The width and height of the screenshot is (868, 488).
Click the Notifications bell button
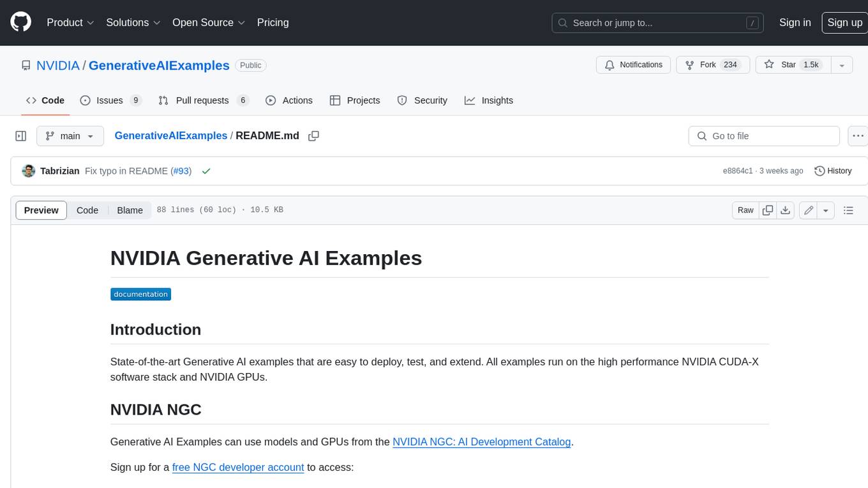(633, 65)
